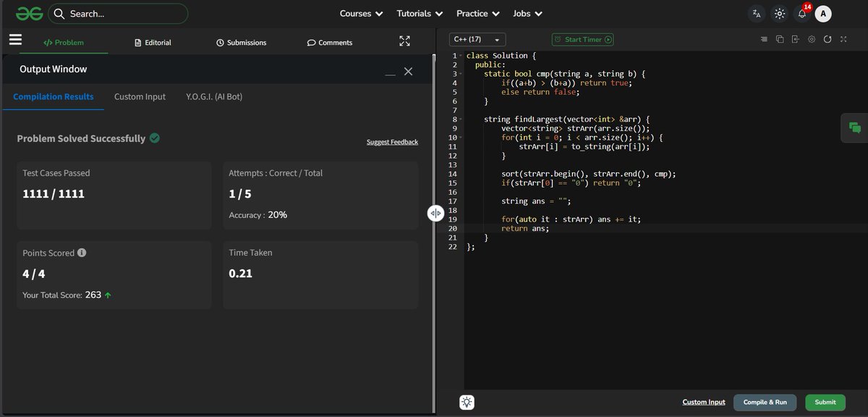The image size is (868, 417).
Task: Click the import code icon
Action: click(x=796, y=40)
